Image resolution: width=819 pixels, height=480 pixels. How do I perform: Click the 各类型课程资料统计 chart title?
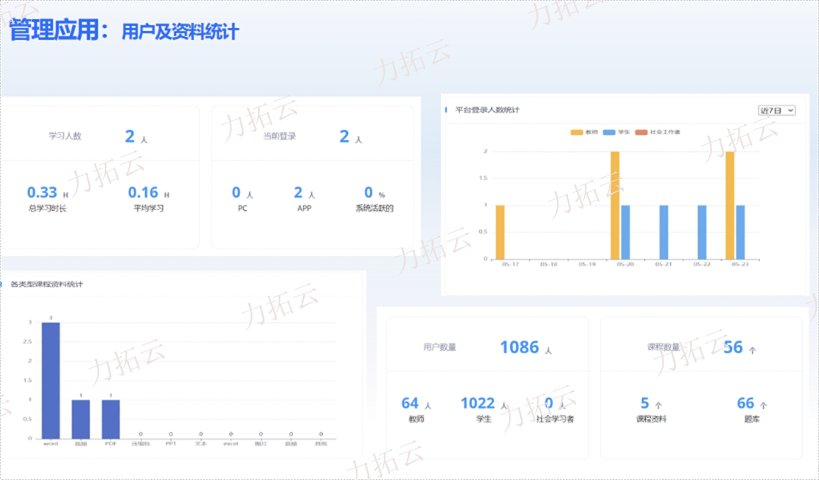pos(46,284)
